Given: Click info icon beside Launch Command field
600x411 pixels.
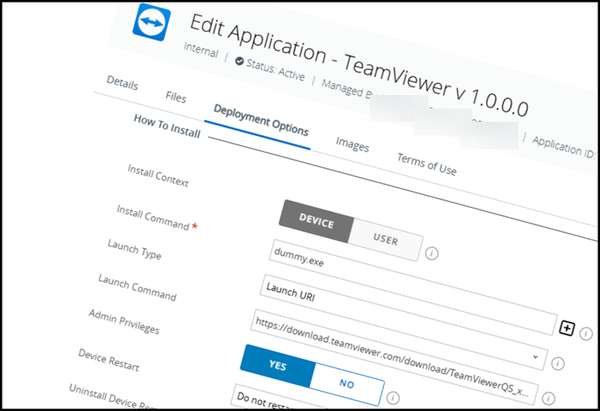Looking at the screenshot, I should (x=548, y=398).
